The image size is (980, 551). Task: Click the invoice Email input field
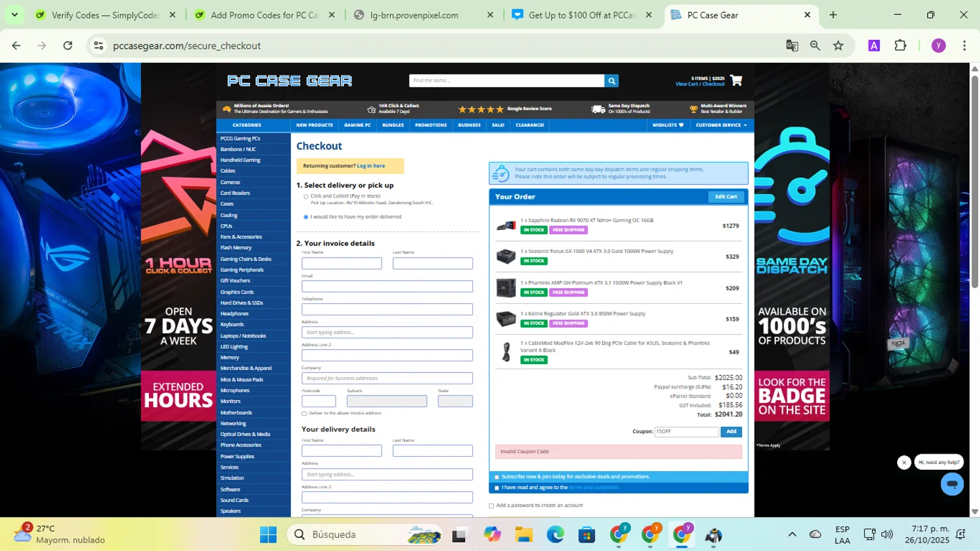pyautogui.click(x=387, y=286)
